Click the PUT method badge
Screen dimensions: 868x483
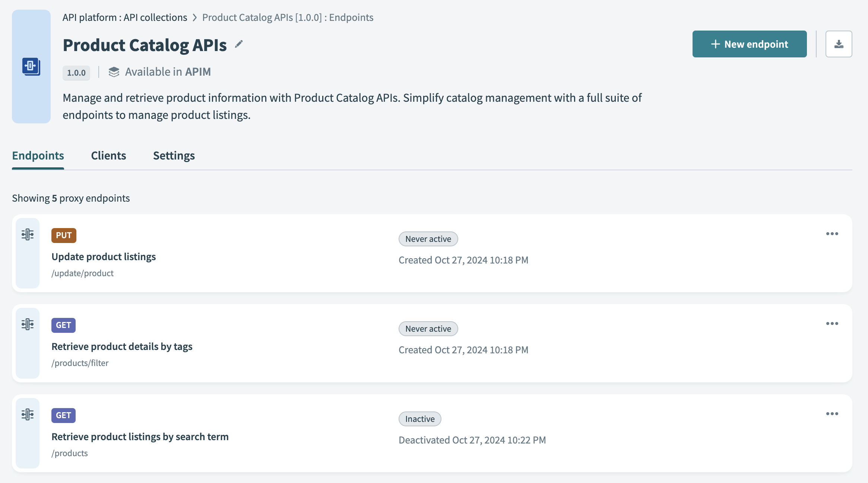(x=63, y=235)
